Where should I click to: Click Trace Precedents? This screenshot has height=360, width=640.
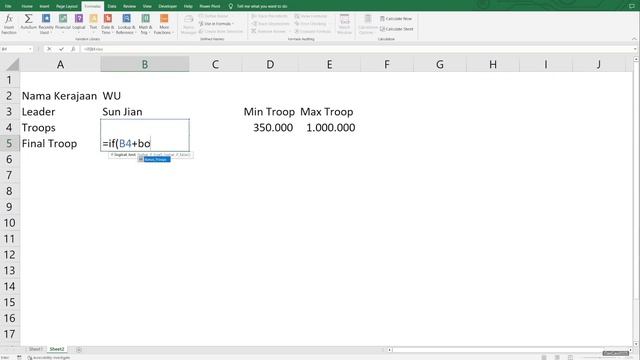(269, 16)
